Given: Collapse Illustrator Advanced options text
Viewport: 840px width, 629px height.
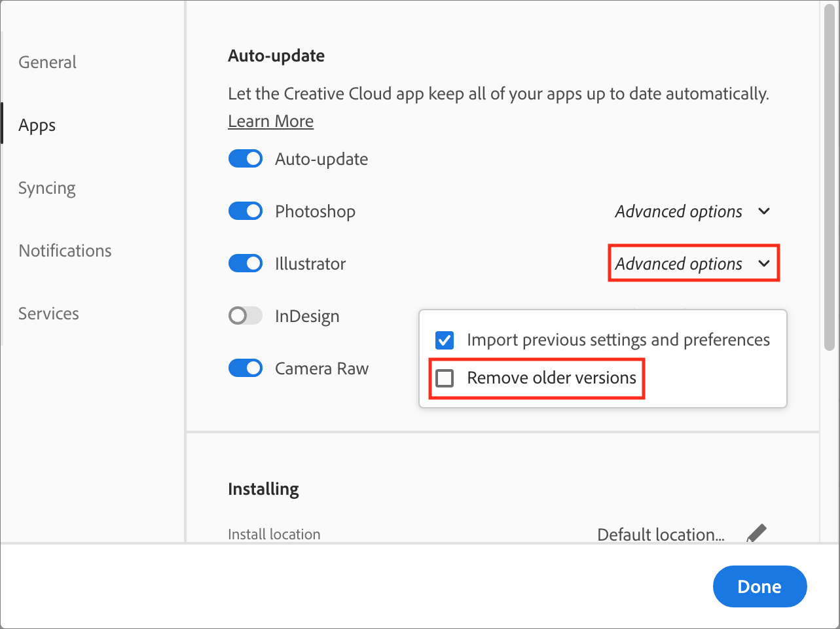Looking at the screenshot, I should pos(678,264).
